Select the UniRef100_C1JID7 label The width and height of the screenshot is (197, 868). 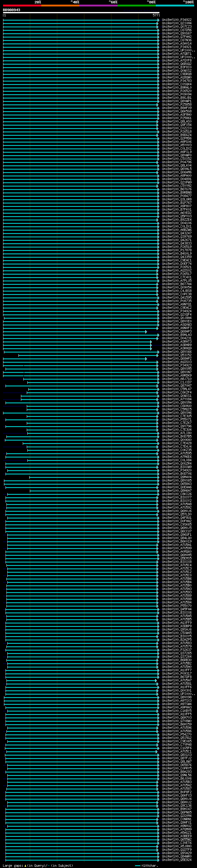[x=177, y=382]
